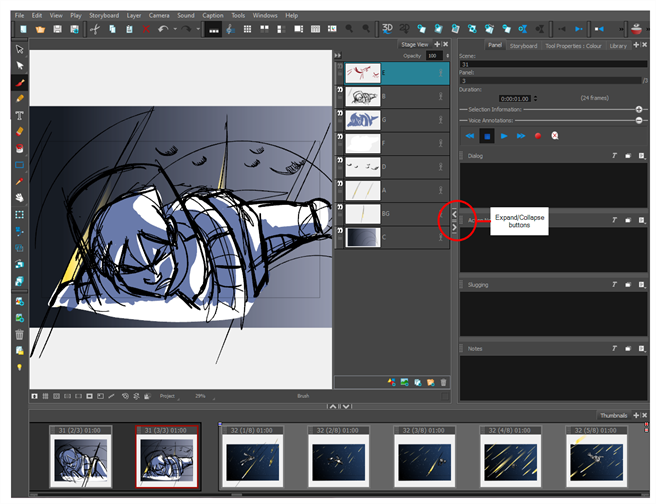Click the red Delete X icon in the top toolbar
Viewport: 656px width, 504px height.
pos(146,29)
